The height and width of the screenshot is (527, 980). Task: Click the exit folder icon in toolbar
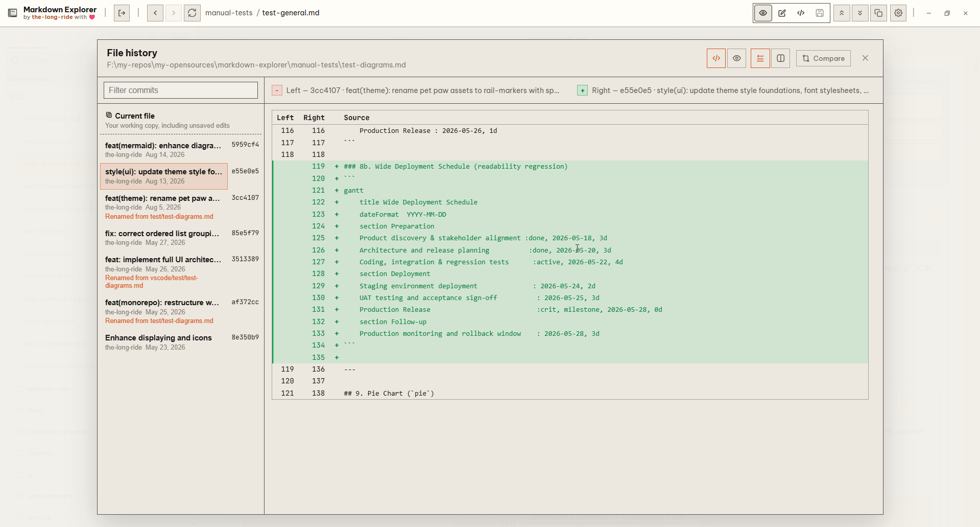point(122,13)
